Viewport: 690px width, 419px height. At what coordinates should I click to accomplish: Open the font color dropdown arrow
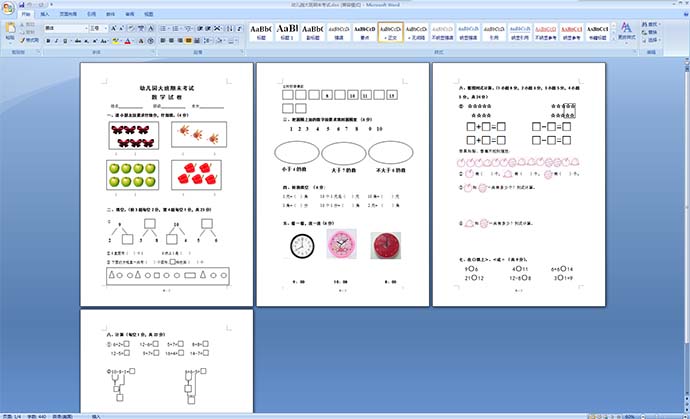(x=133, y=41)
